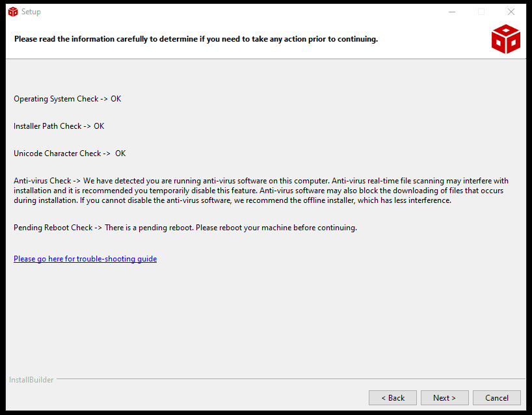Click the maximize window button

click(x=481, y=12)
